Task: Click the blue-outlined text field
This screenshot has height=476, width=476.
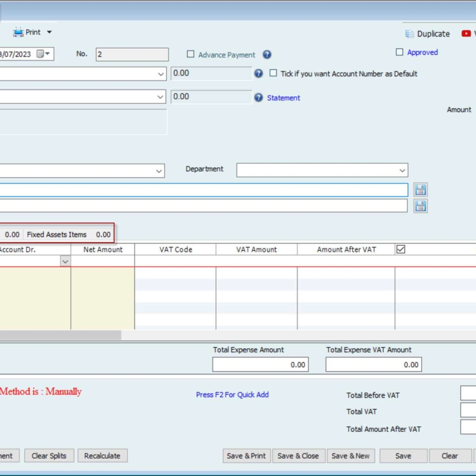Action: [204, 190]
